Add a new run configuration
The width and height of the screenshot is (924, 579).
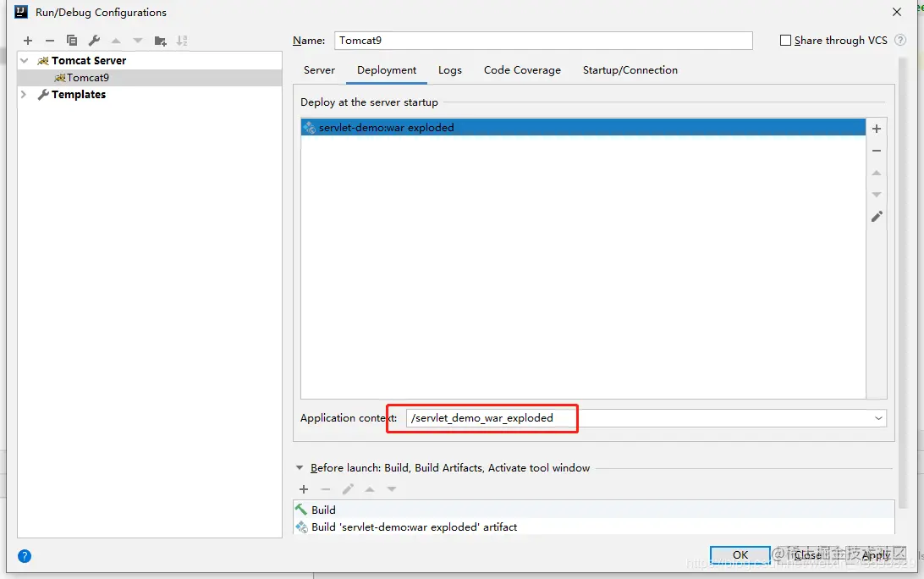pyautogui.click(x=28, y=41)
